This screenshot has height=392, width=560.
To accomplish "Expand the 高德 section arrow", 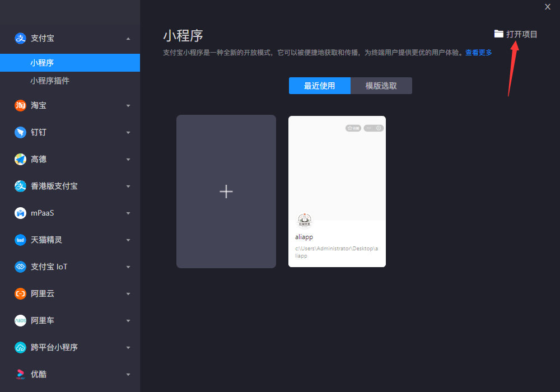I will click(128, 160).
